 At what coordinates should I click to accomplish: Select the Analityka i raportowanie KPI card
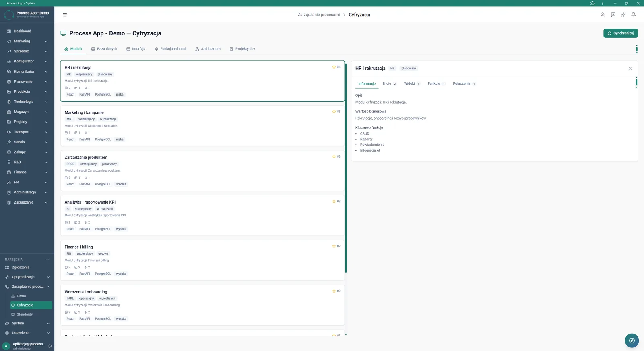click(202, 216)
